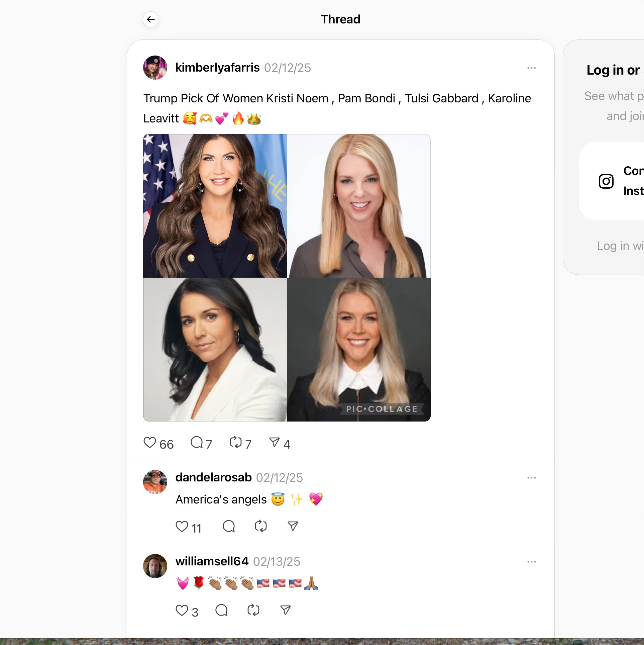The height and width of the screenshot is (645, 644).
Task: Open comments on kimberlyafarris's post
Action: [197, 443]
